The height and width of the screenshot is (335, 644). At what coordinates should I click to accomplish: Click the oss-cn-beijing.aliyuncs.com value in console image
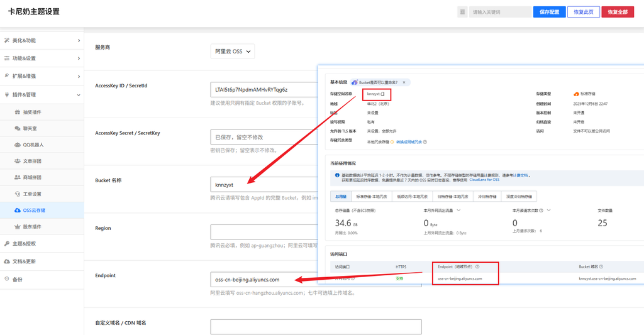[x=460, y=279]
